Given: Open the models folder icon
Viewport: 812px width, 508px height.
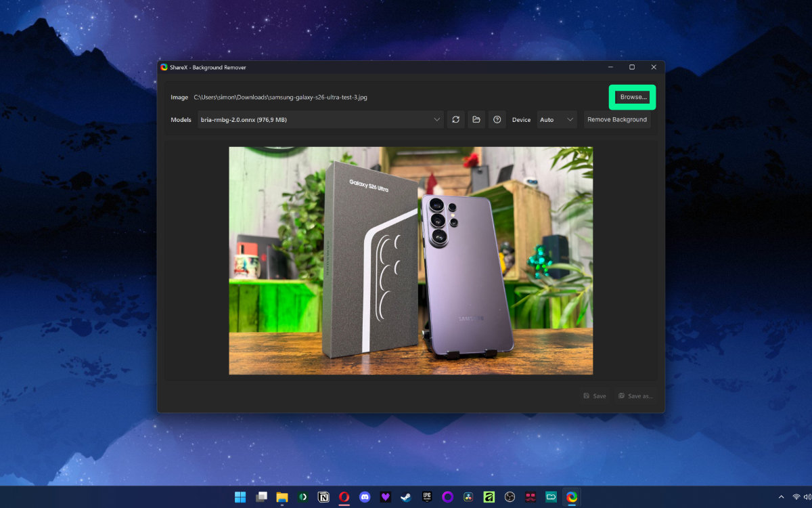Looking at the screenshot, I should tap(476, 120).
